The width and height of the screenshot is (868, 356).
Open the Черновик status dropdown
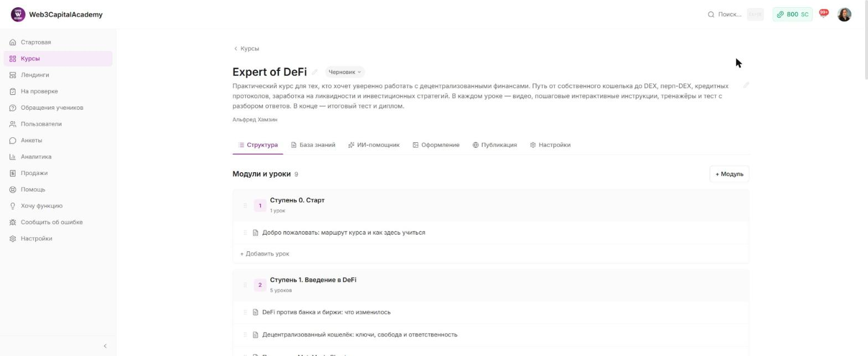coord(344,72)
